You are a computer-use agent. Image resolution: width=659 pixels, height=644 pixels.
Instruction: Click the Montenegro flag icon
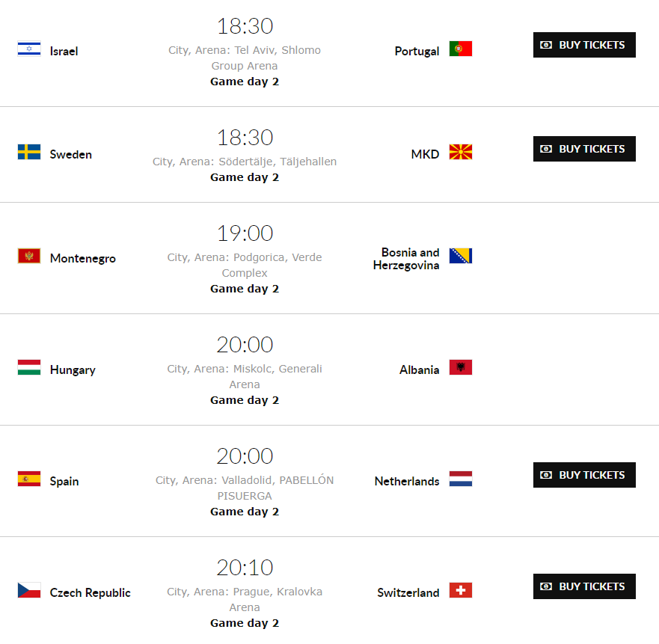click(x=29, y=256)
